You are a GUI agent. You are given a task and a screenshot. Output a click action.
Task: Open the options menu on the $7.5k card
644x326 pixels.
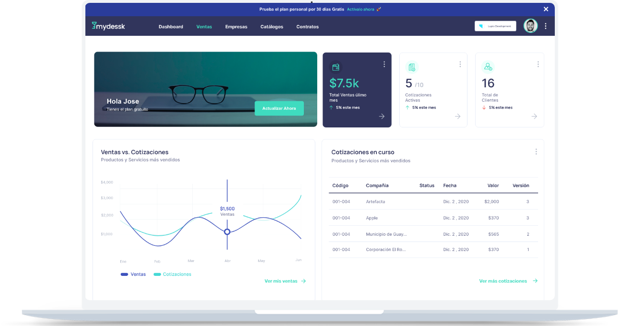(384, 64)
